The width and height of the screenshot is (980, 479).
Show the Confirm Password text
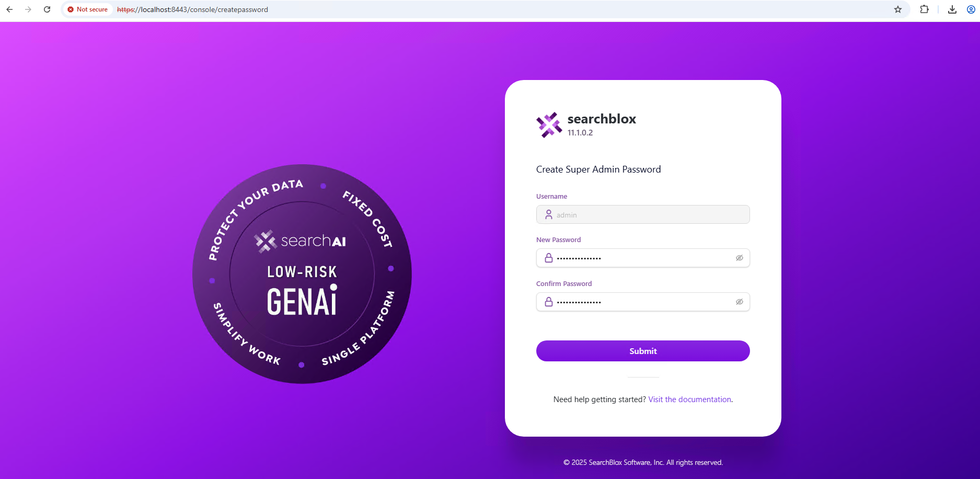tap(739, 302)
